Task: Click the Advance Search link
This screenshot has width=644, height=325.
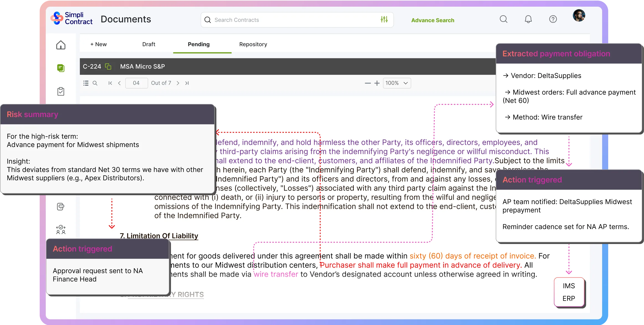Action: (x=432, y=20)
